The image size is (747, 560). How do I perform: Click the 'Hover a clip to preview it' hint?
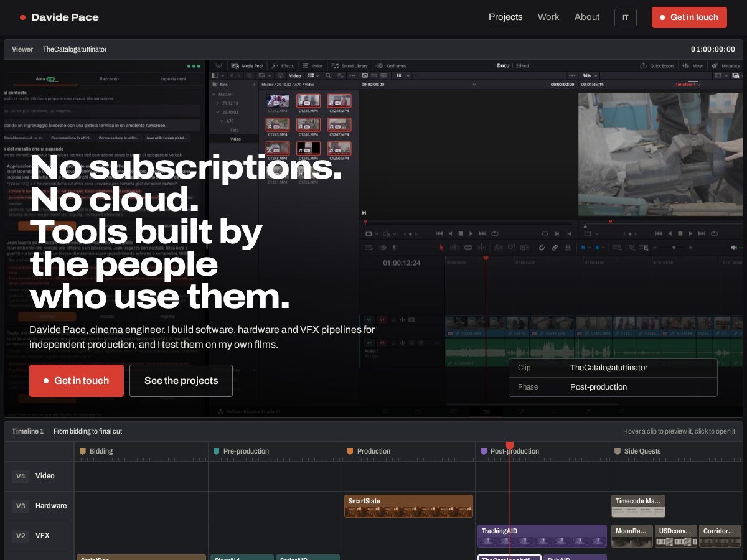(679, 431)
